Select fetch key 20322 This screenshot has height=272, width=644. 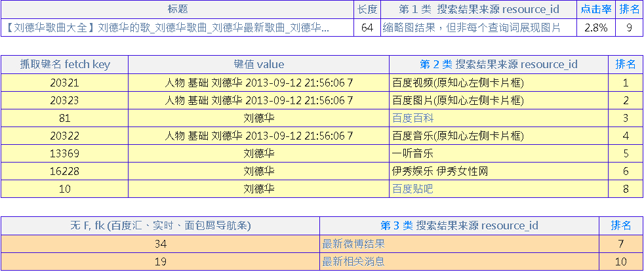click(64, 136)
